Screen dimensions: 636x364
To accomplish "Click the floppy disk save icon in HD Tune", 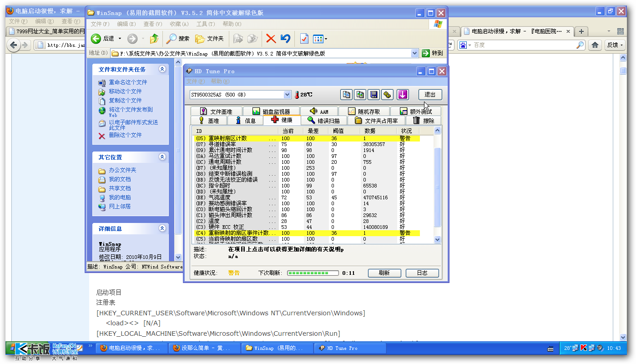I will pos(374,95).
